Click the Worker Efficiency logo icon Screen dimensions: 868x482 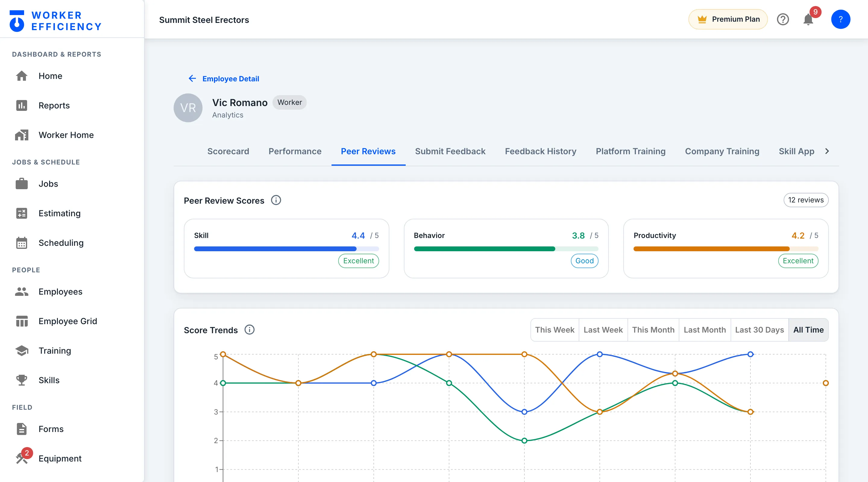17,21
